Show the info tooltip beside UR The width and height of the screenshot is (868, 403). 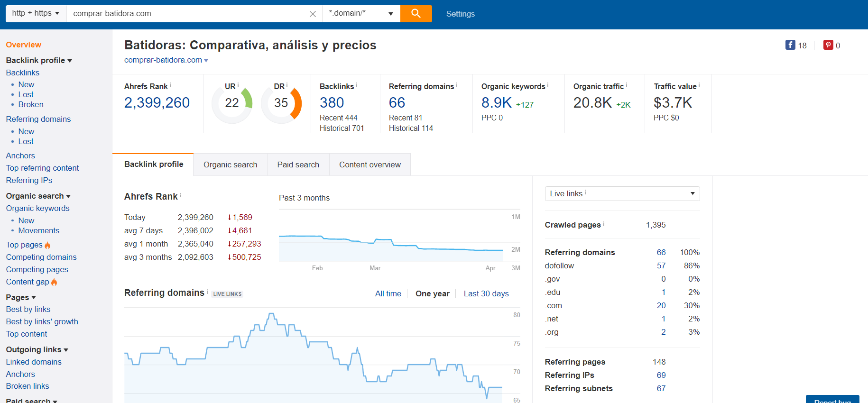(x=238, y=85)
